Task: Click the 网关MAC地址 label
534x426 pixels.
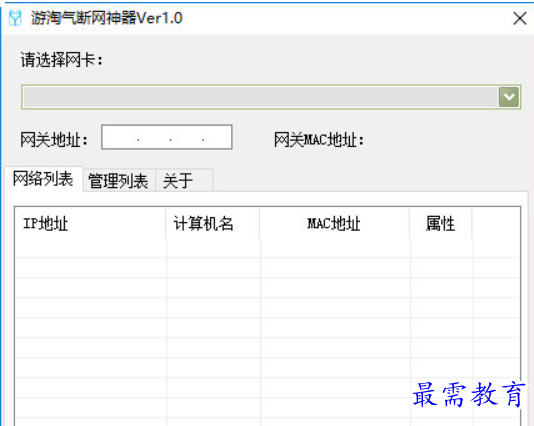Action: point(319,140)
